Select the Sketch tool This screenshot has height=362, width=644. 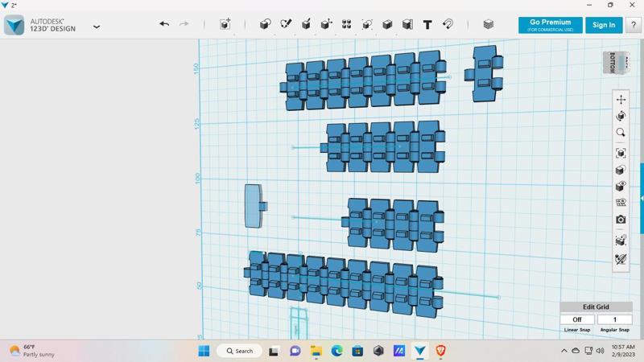tap(286, 24)
